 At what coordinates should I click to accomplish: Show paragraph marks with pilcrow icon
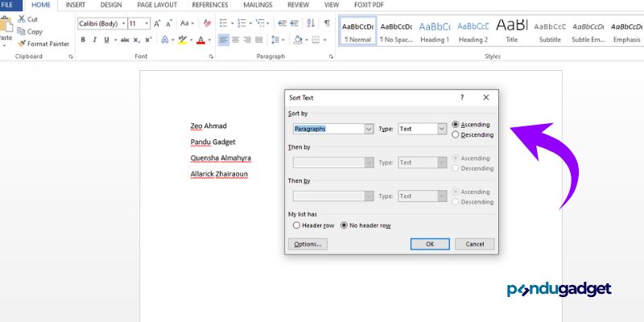[x=327, y=23]
